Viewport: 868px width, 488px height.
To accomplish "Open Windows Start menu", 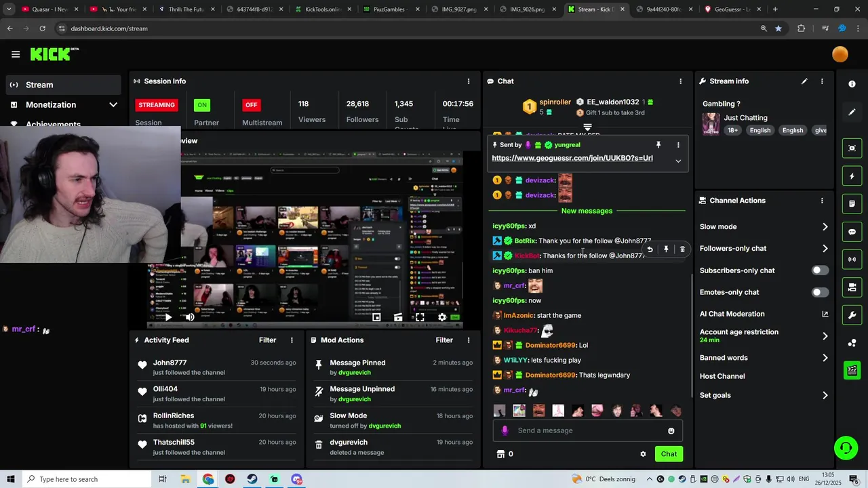I will (10, 479).
